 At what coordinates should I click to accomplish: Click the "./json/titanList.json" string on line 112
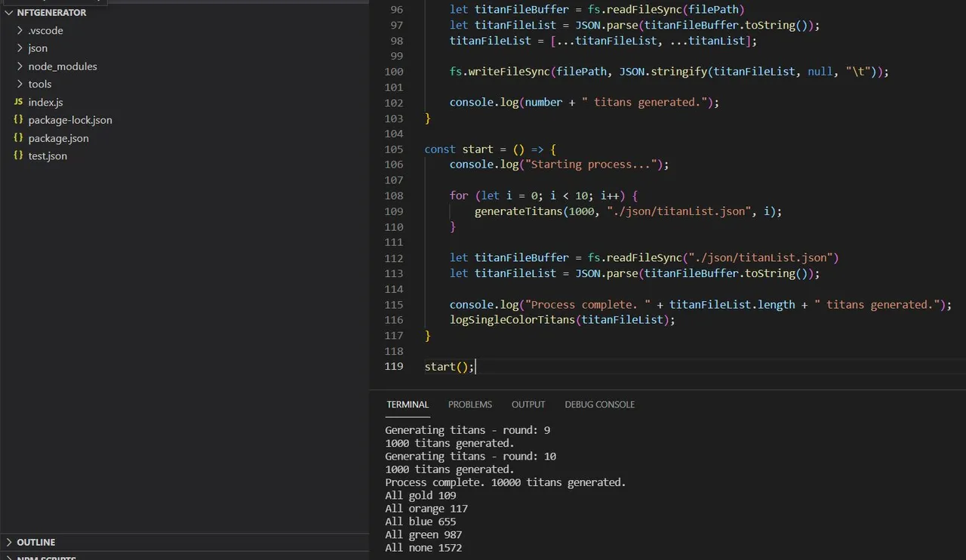pyautogui.click(x=760, y=258)
